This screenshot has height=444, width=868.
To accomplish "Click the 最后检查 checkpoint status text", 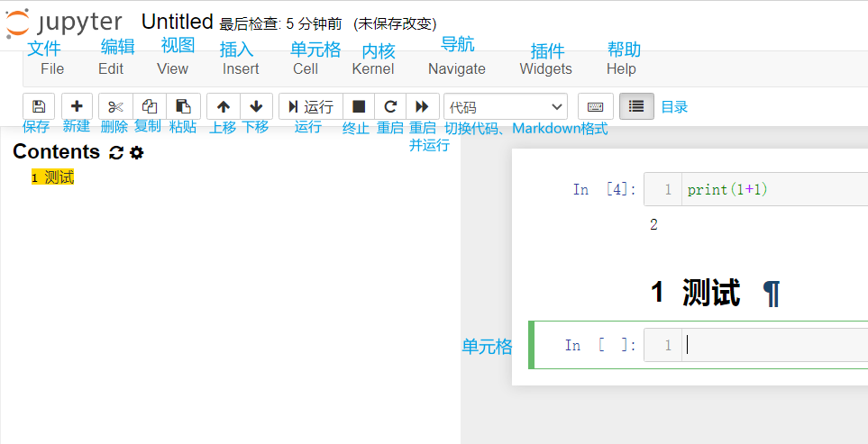I will click(282, 23).
